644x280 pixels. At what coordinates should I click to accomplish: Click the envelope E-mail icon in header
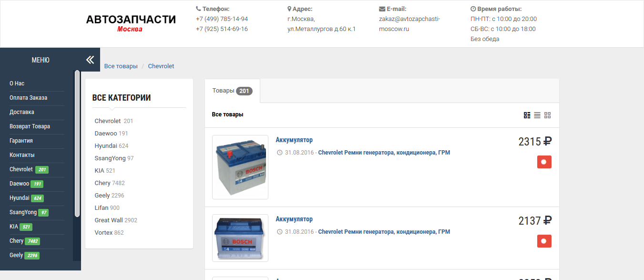pos(382,9)
